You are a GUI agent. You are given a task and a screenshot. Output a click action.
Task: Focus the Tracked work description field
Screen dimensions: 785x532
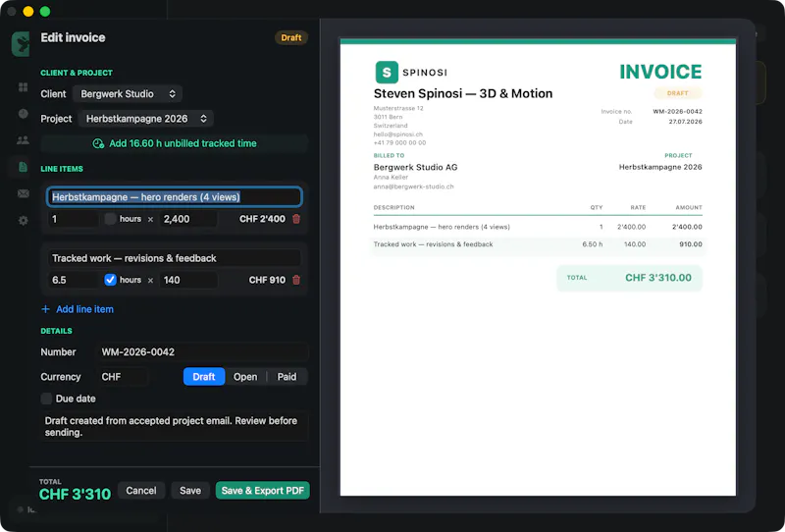[175, 258]
